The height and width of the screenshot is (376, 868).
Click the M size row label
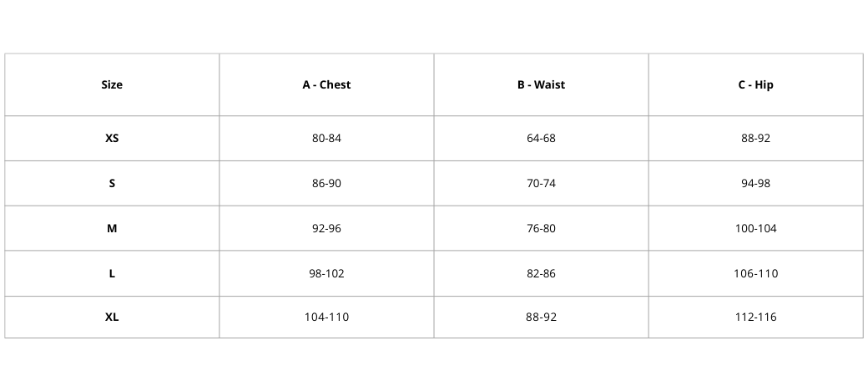tap(112, 228)
